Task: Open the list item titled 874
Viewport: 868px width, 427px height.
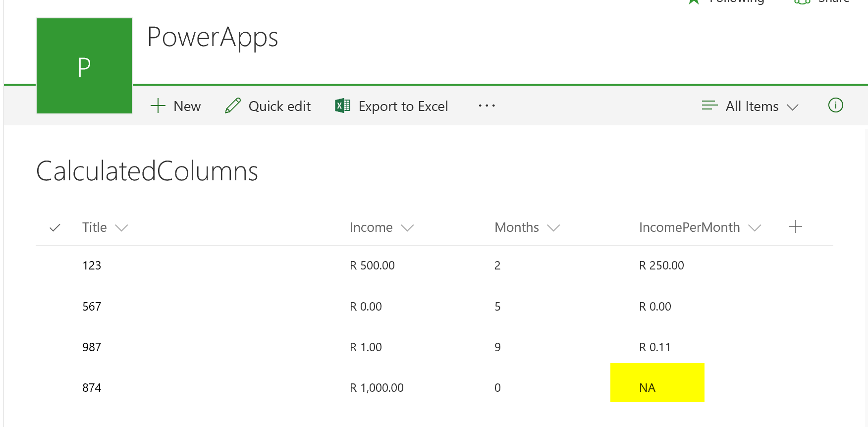Action: click(92, 388)
